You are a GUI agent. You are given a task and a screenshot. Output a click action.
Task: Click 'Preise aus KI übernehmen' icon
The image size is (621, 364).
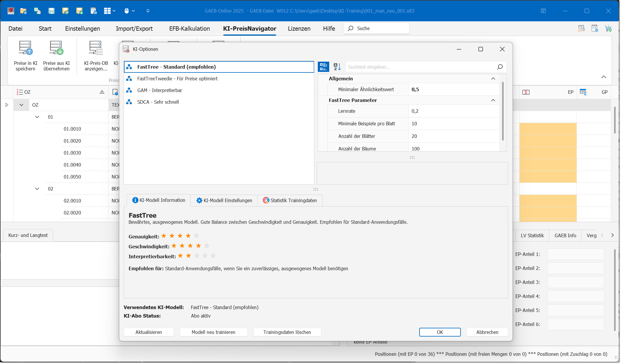(x=56, y=48)
